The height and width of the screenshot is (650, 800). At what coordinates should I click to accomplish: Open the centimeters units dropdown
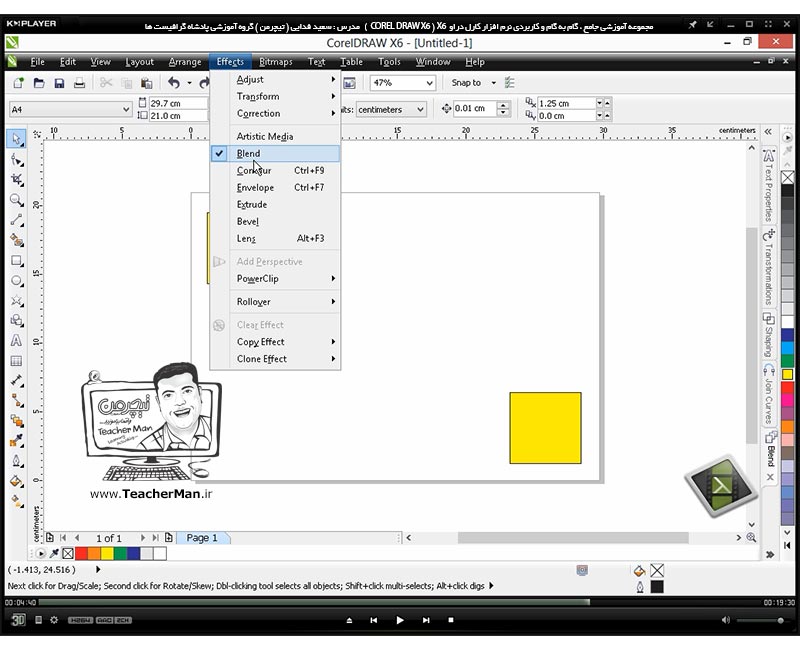[x=420, y=109]
